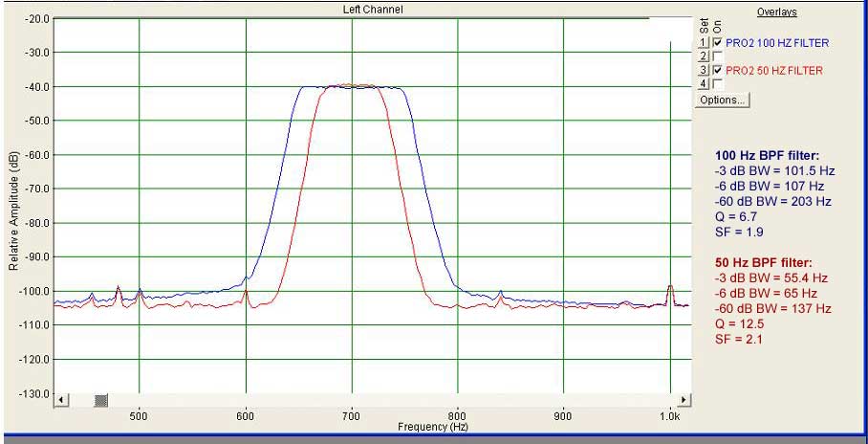Click the SF = 2.1 value
The height and width of the screenshot is (444, 868).
[738, 340]
